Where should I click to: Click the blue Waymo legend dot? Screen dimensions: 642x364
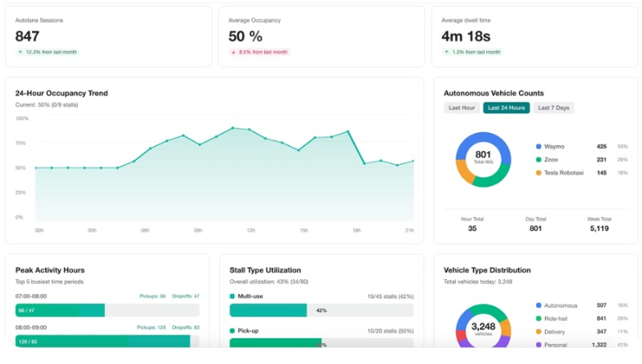tap(538, 147)
